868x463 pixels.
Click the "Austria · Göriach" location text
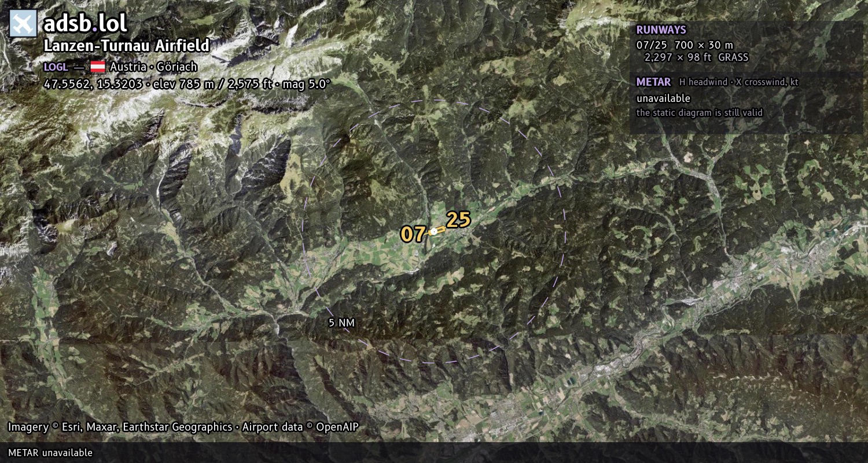click(153, 67)
